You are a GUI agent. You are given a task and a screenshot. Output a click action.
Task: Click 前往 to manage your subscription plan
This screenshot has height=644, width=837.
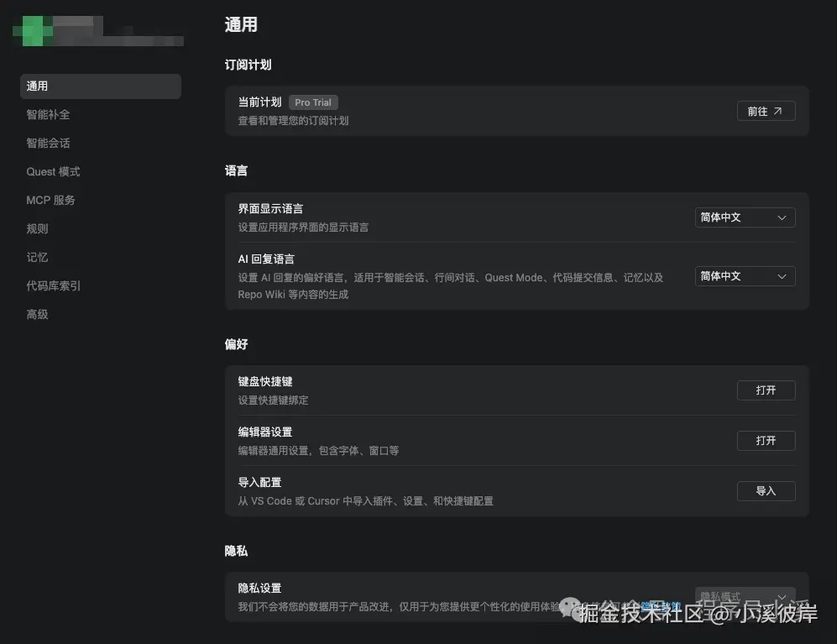(x=766, y=110)
